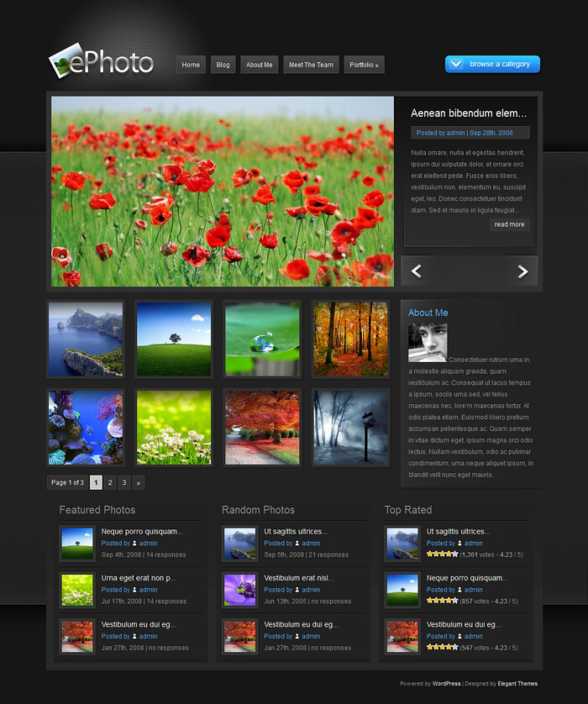Open the browse a category dropdown
The width and height of the screenshot is (588, 704).
click(492, 64)
